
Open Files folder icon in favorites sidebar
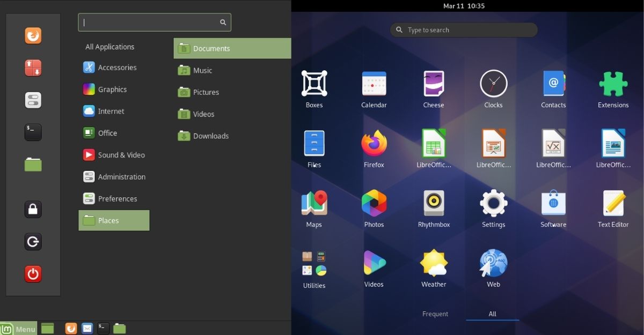point(33,164)
